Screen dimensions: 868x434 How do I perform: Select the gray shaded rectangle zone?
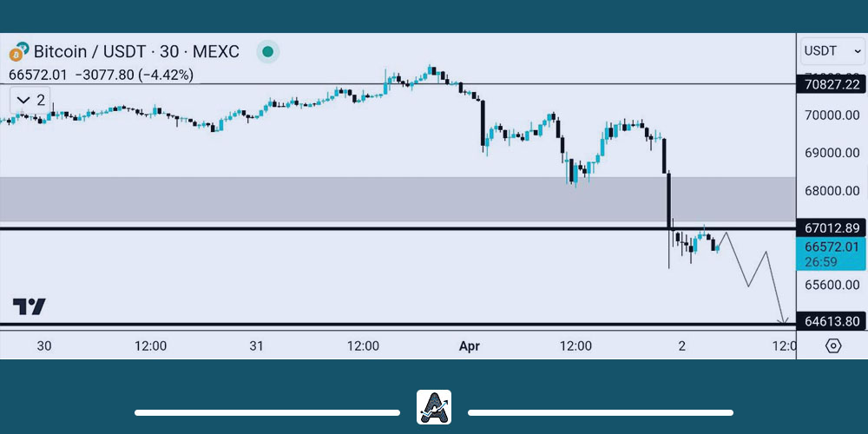pyautogui.click(x=347, y=200)
